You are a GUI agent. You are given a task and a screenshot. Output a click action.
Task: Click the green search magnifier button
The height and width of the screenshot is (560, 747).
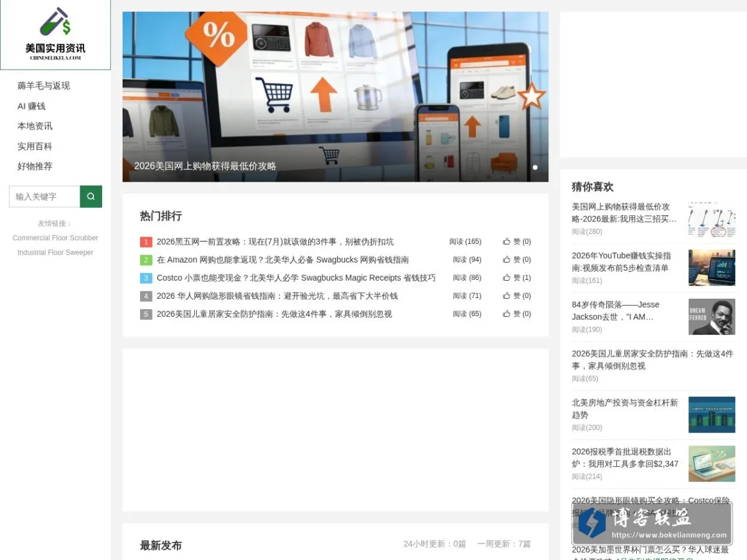click(x=91, y=197)
